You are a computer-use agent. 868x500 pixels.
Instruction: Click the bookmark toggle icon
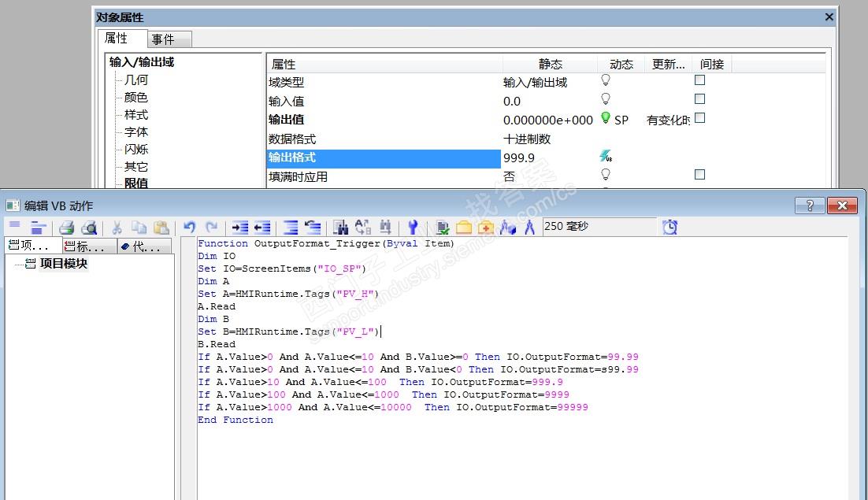coord(385,228)
